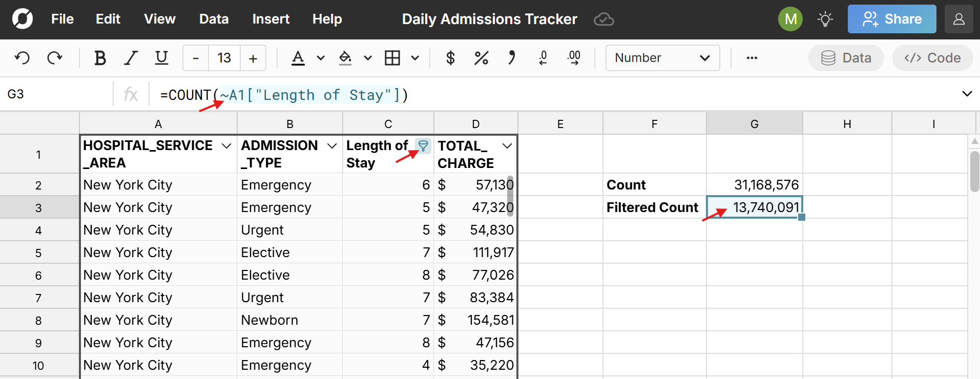
Task: Click Elective cell in row 5
Action: click(x=290, y=252)
